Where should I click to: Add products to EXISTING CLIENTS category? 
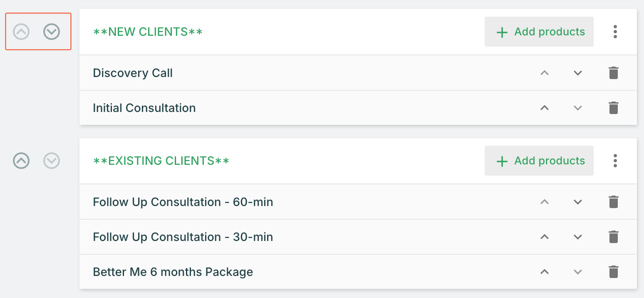(539, 161)
